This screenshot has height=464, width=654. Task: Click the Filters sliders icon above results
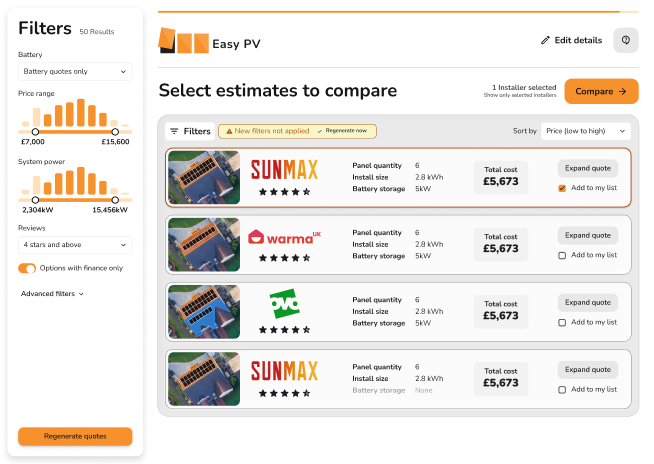[174, 131]
